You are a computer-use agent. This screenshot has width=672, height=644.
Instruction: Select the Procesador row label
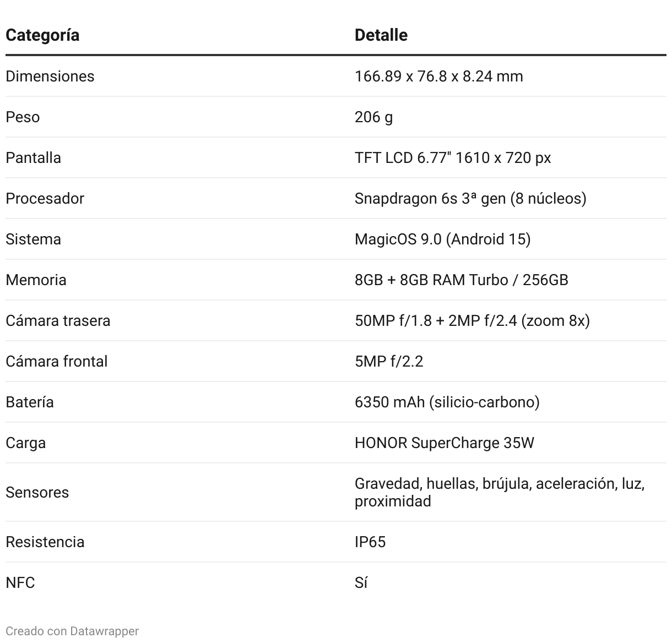(45, 198)
